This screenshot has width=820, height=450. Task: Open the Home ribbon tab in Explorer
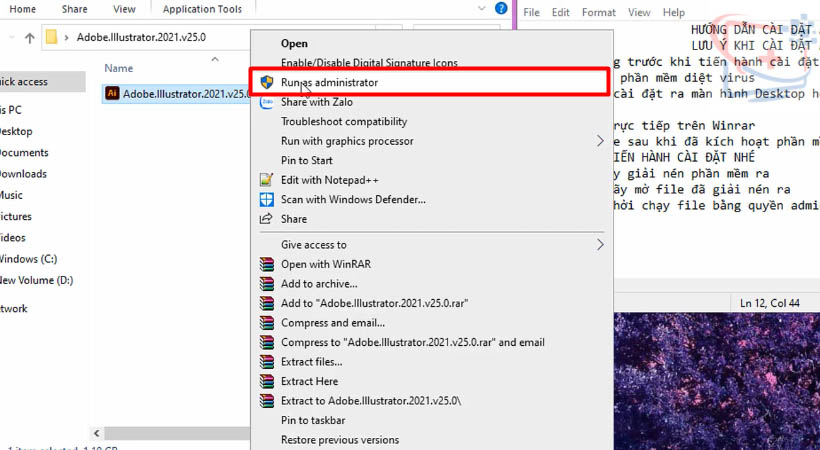click(x=22, y=9)
